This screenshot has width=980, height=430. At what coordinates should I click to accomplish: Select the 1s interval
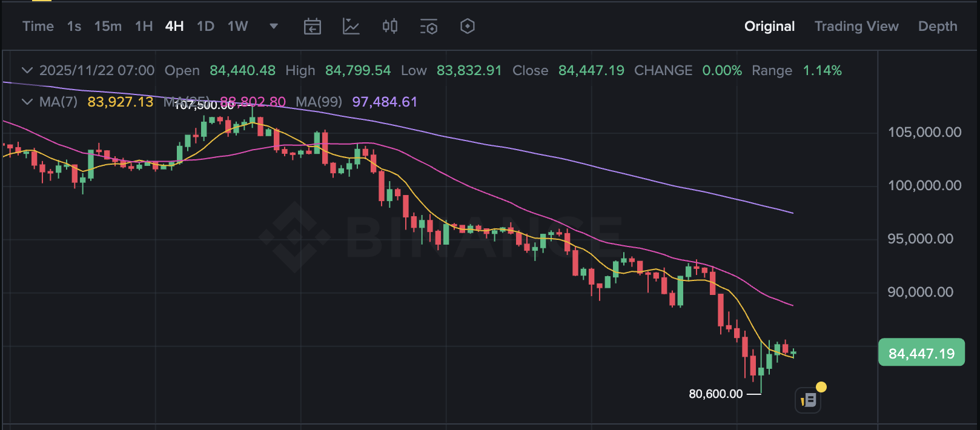(x=74, y=27)
